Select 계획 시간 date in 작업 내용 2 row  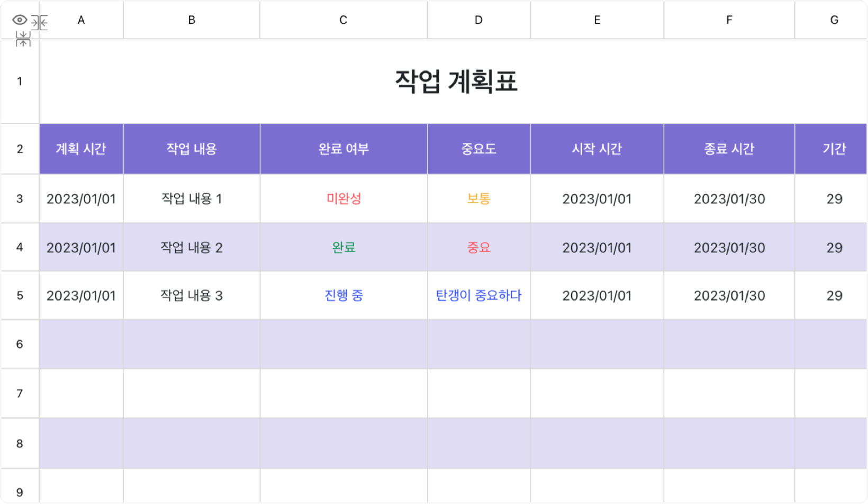(x=81, y=247)
